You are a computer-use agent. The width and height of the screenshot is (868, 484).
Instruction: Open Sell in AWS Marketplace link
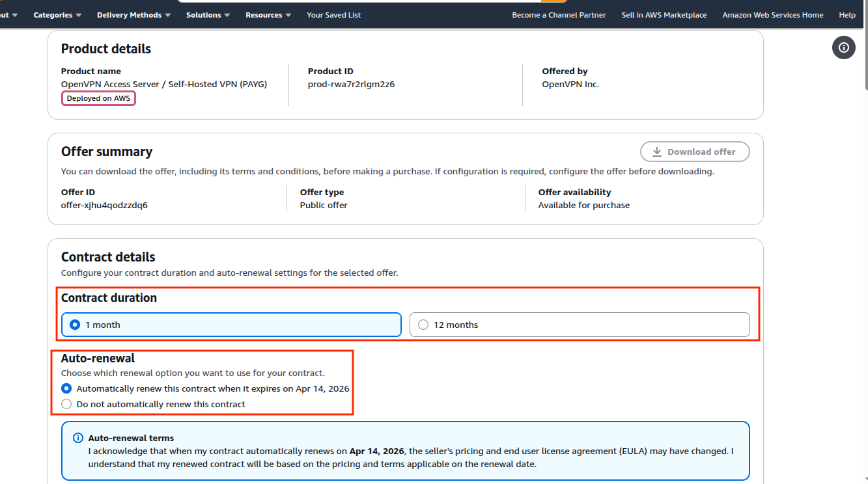[x=664, y=15]
